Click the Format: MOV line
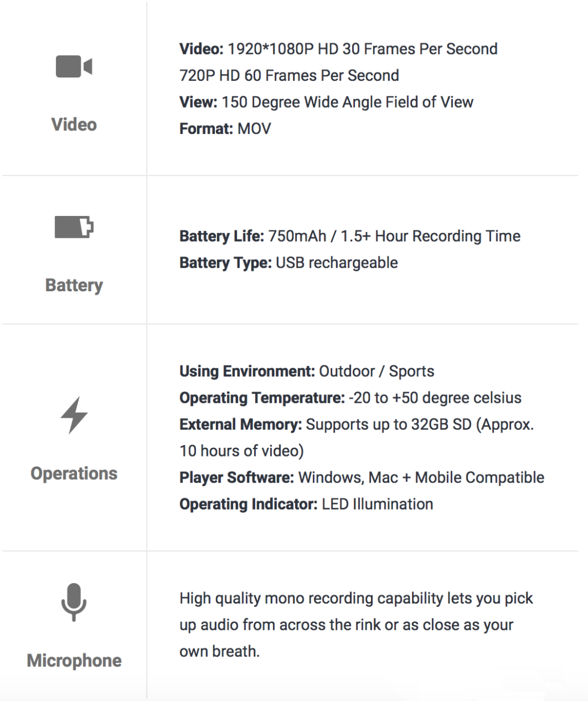 [x=225, y=128]
